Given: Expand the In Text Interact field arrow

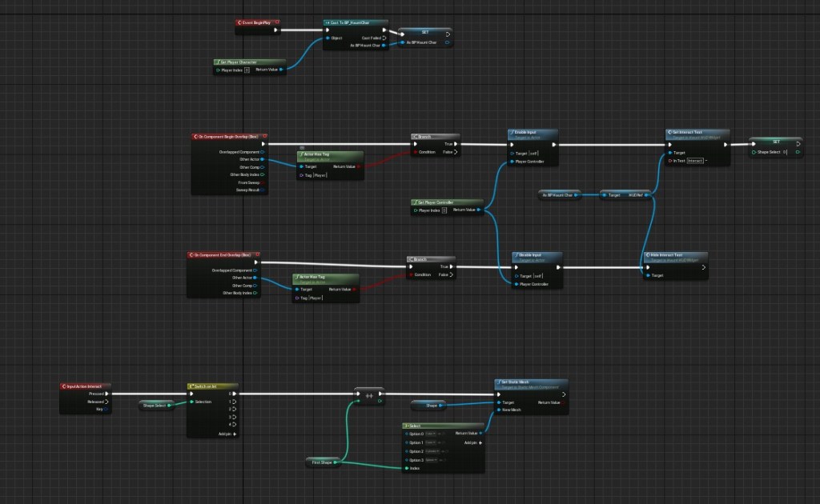Looking at the screenshot, I should [706, 161].
